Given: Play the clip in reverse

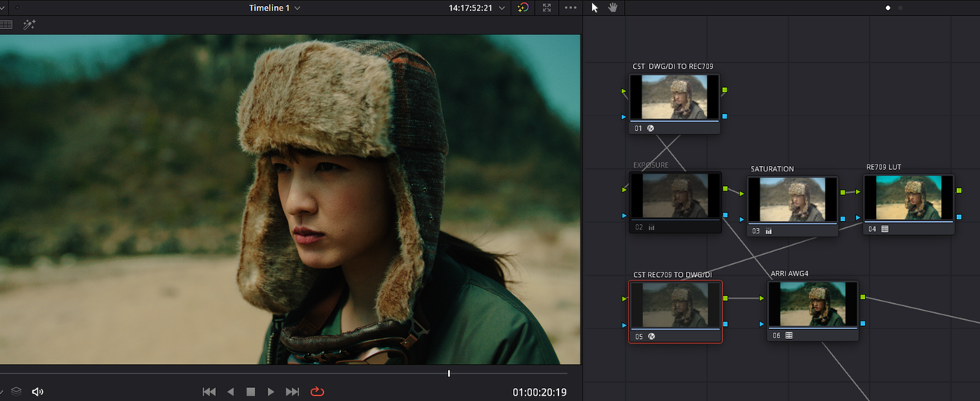Looking at the screenshot, I should (230, 392).
